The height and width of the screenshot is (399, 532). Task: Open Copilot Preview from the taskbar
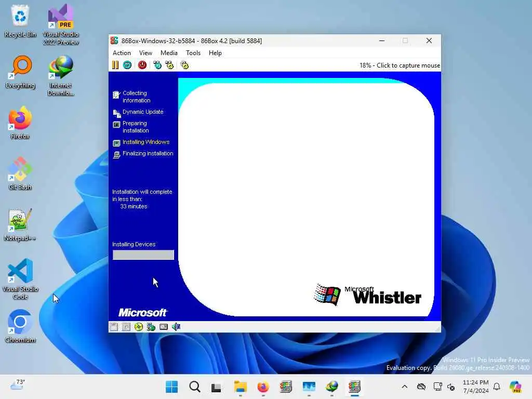click(515, 387)
